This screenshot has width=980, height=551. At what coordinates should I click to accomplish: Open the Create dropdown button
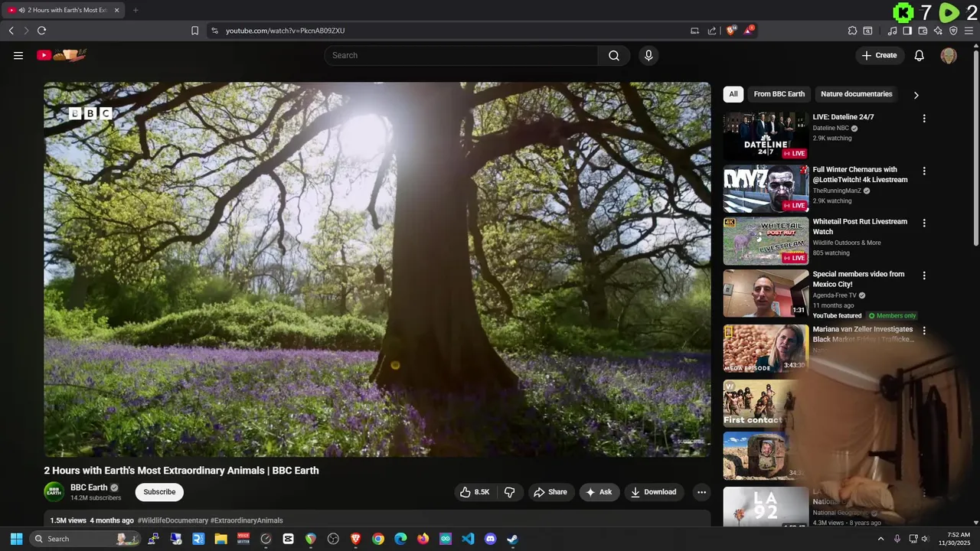(x=879, y=55)
